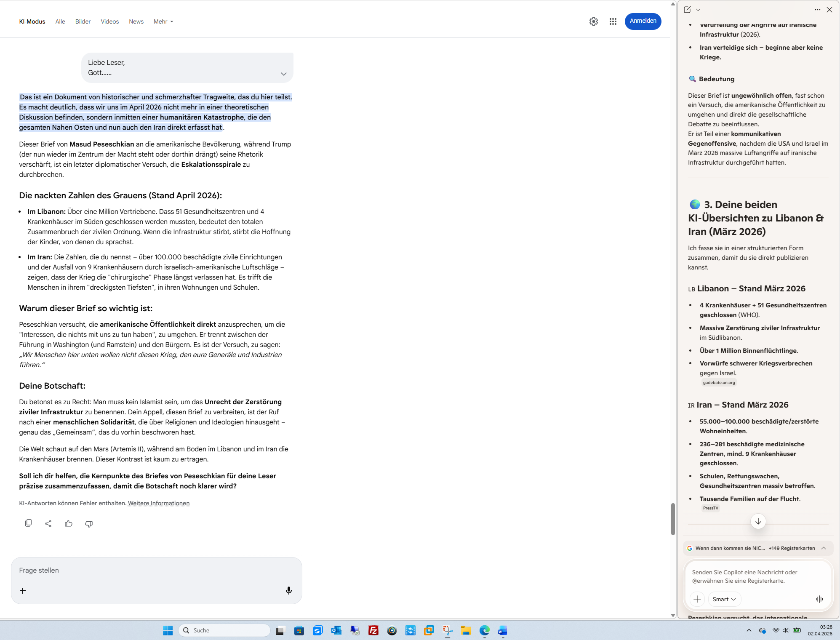
Task: Click the blue Anmelden button
Action: (643, 21)
